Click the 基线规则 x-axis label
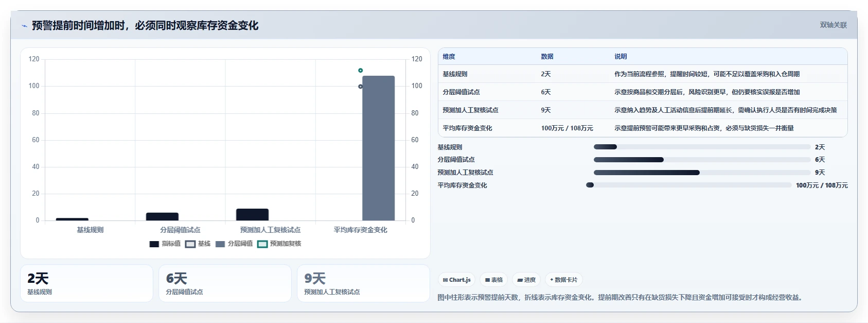Screen dimensions: 868x323 [x=90, y=230]
